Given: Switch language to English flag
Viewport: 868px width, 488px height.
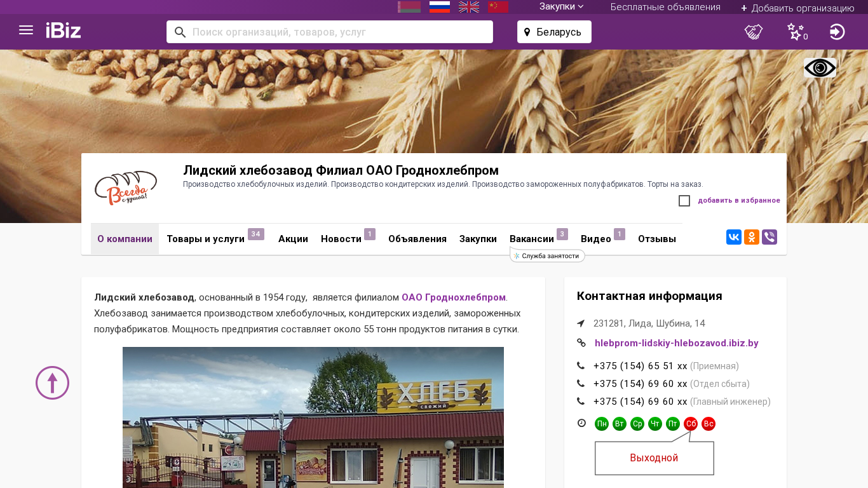Looking at the screenshot, I should [x=469, y=7].
